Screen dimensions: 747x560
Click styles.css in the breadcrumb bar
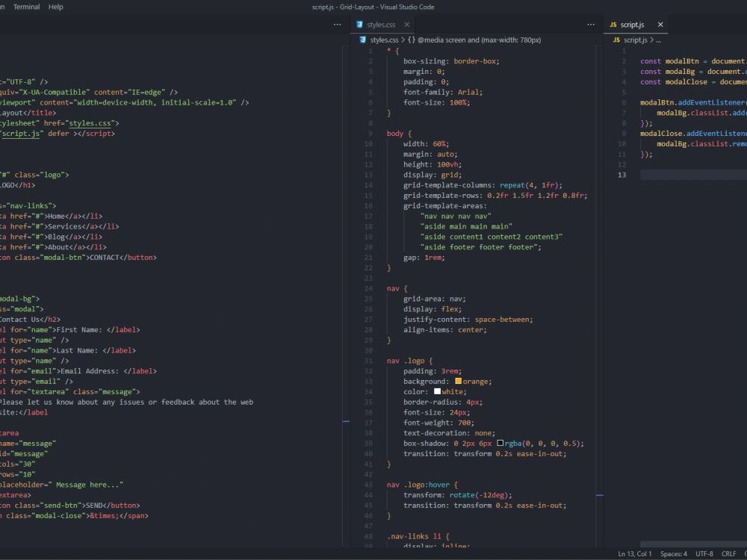[384, 40]
